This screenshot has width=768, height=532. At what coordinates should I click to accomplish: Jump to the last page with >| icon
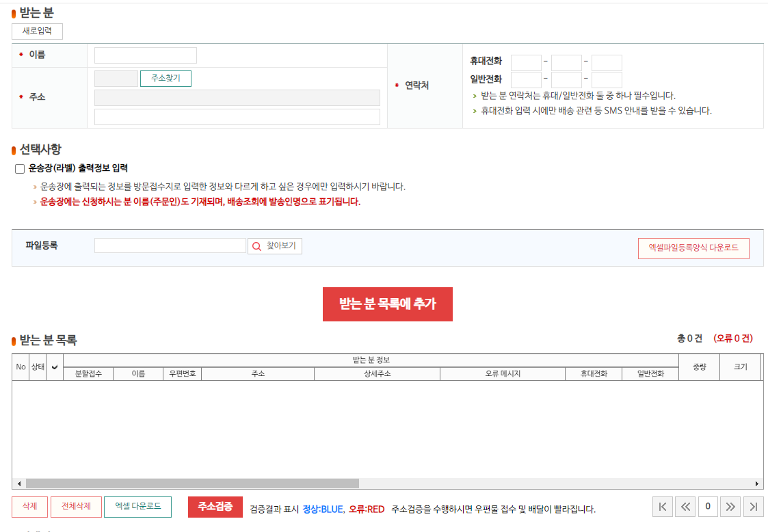point(753,507)
